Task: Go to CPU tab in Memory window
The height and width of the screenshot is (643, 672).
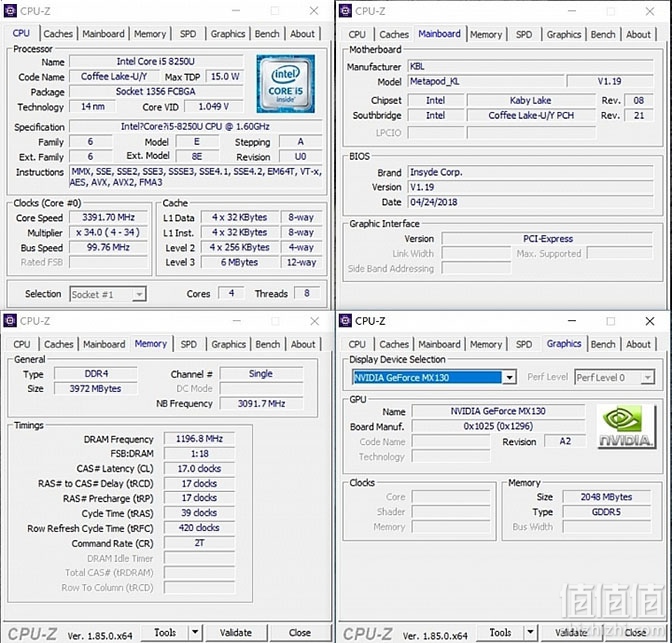Action: point(21,344)
